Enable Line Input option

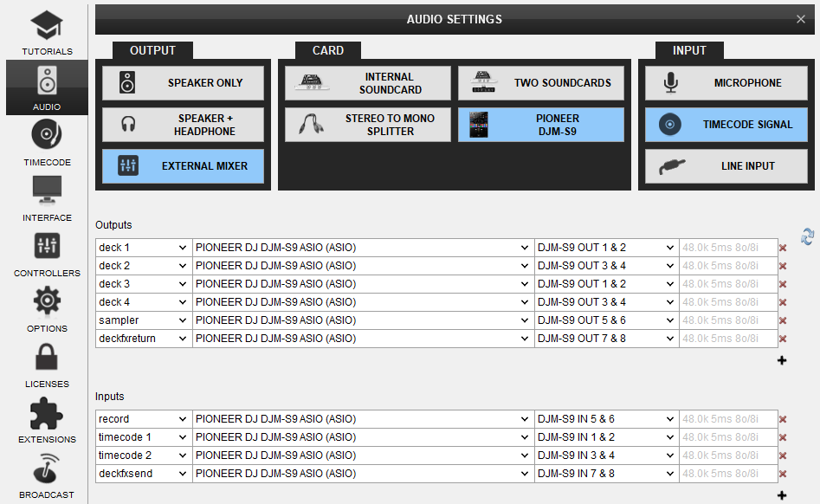coord(726,166)
